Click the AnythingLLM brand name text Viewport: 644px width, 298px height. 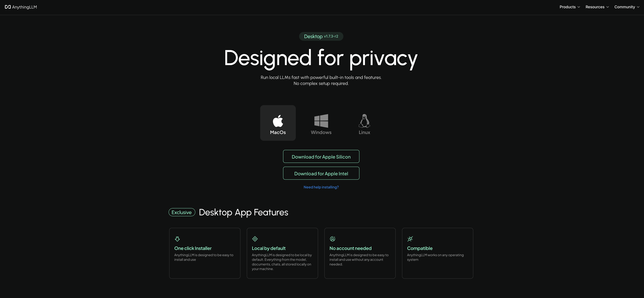[25, 7]
